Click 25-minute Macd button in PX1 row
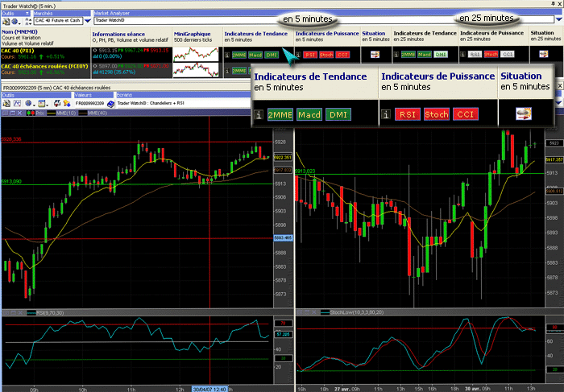This screenshot has width=564, height=392. [x=425, y=55]
